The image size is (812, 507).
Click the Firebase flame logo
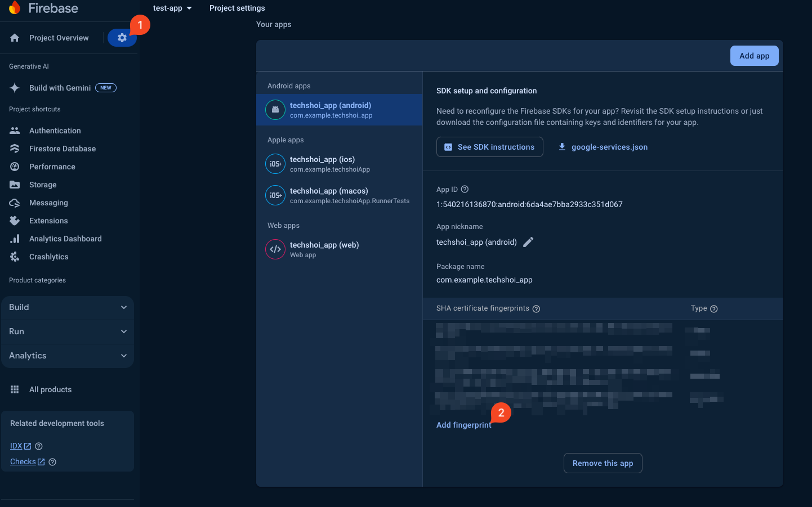[15, 7]
